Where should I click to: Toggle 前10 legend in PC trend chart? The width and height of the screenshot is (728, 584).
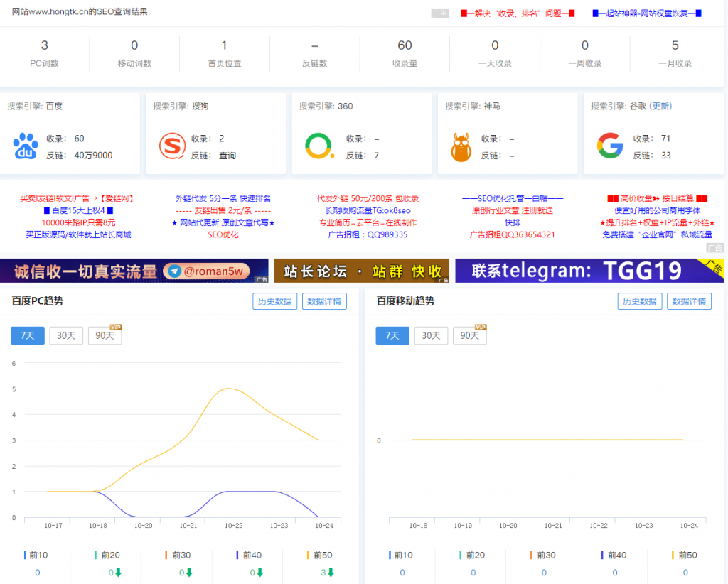pos(36,556)
